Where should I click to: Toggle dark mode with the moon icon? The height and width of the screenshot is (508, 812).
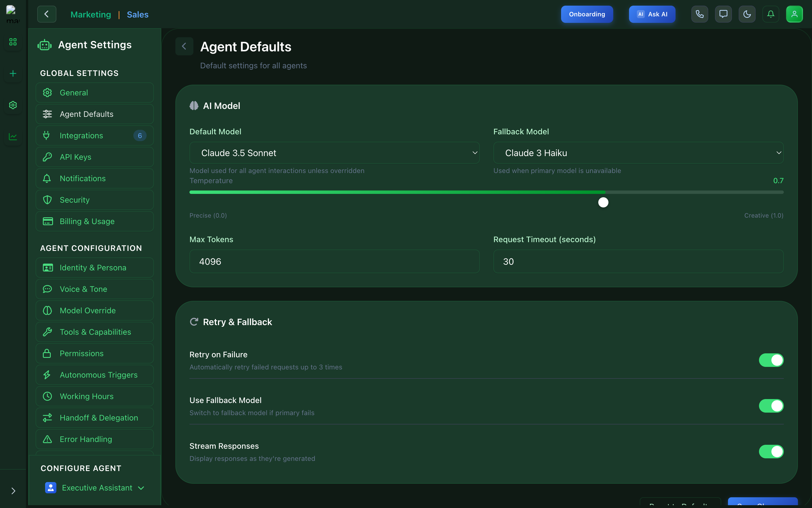(x=747, y=14)
